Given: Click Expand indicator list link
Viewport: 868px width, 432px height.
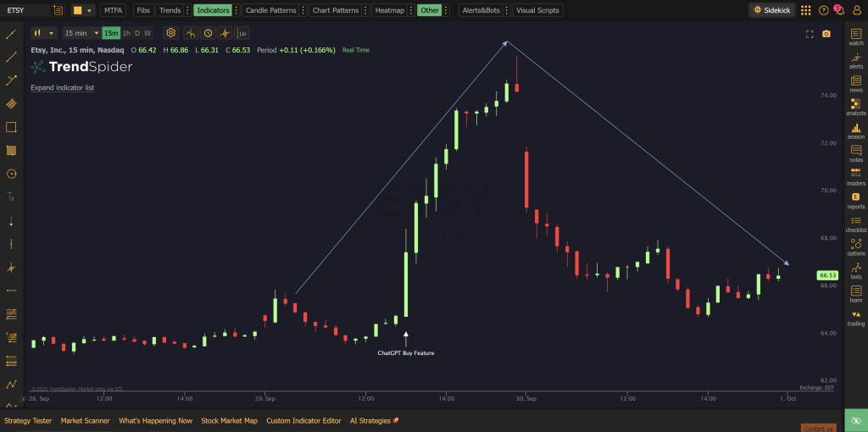Looking at the screenshot, I should coord(63,87).
